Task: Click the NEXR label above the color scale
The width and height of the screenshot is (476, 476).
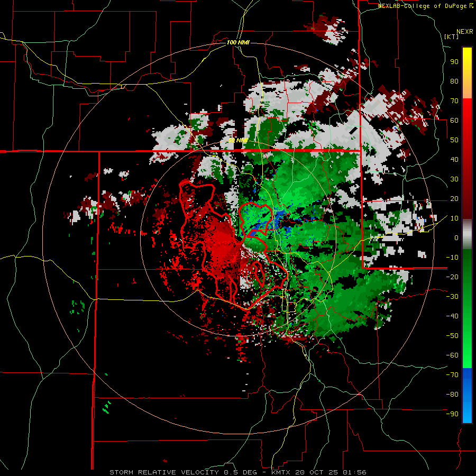Action: point(465,32)
